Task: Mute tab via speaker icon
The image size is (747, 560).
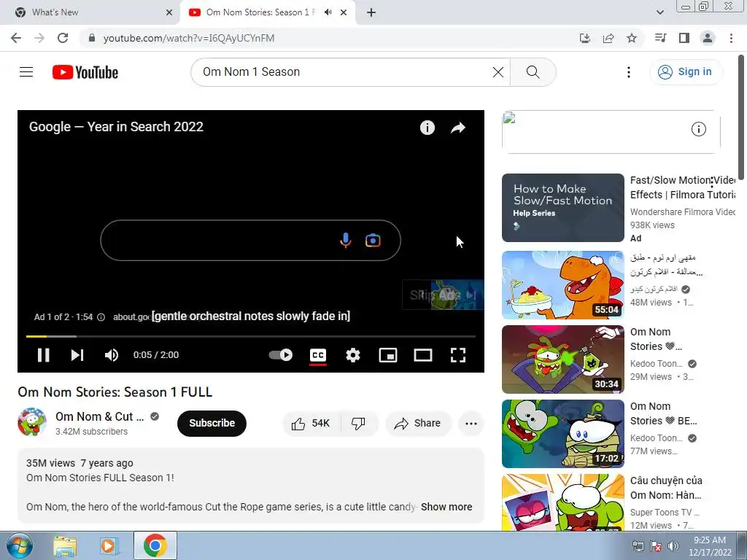Action: [x=328, y=12]
